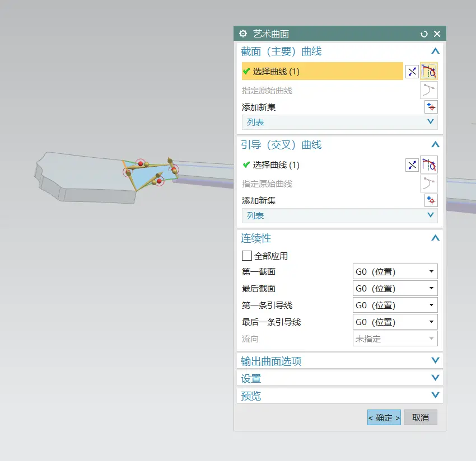Click 指定原始曲线 icon under 截面曲线
This screenshot has width=476, height=461.
[429, 90]
